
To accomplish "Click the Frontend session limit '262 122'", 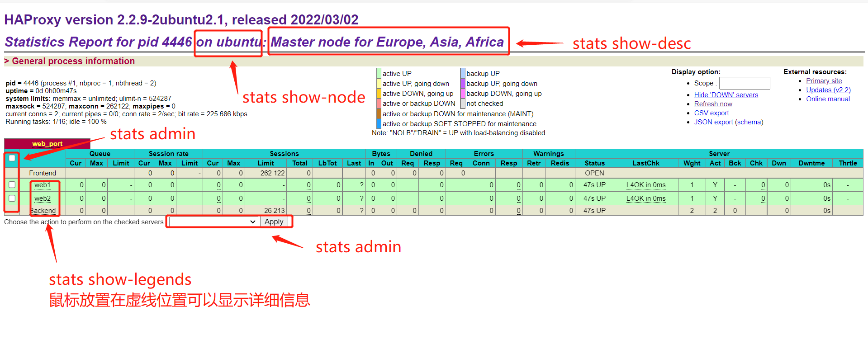I will (x=272, y=173).
